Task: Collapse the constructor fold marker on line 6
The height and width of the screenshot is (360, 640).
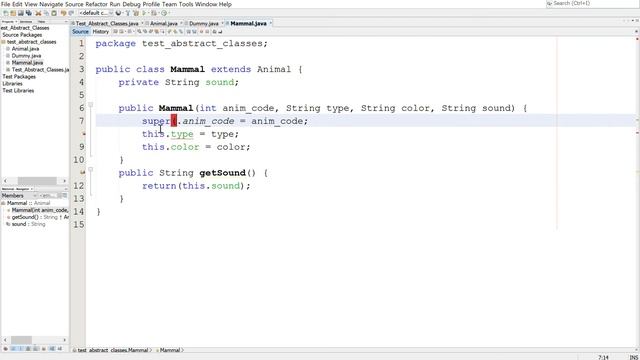Action: 91,104
